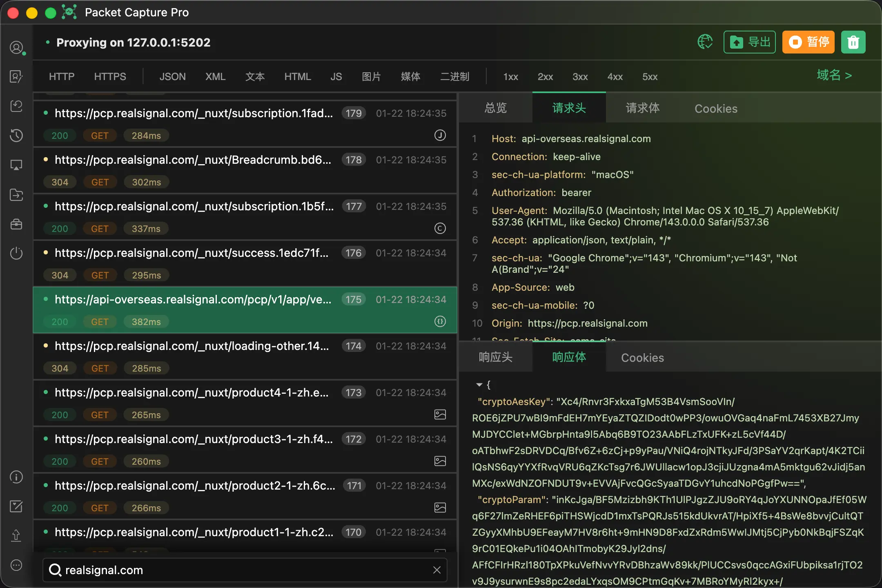Click the realsignal.com search field
This screenshot has width=882, height=588.
[245, 570]
